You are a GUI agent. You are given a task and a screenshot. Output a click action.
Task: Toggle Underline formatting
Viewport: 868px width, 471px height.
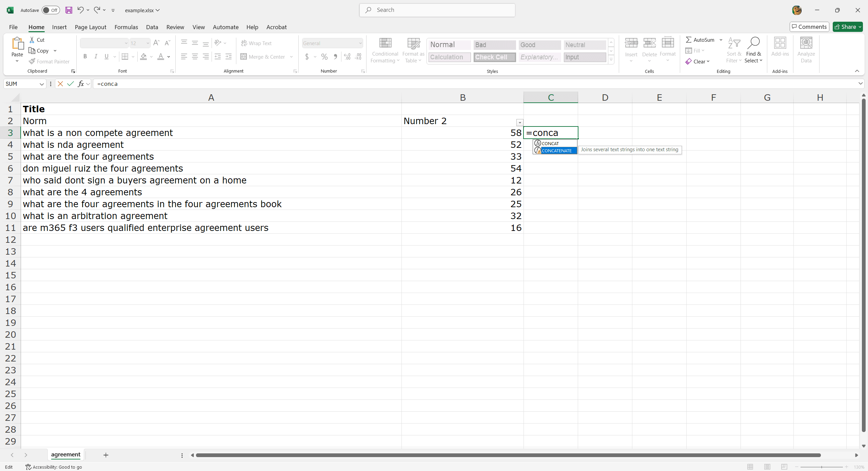107,57
